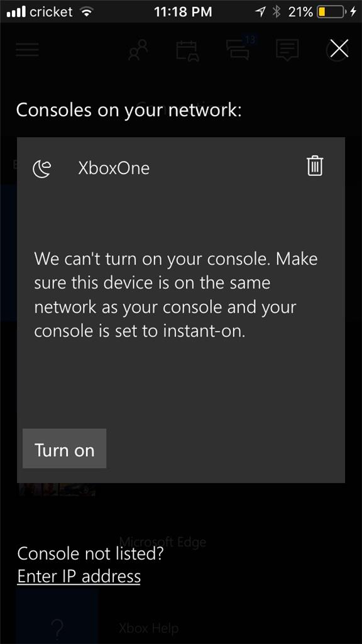The width and height of the screenshot is (362, 644).
Task: Delete the XboxOne console with trash icon
Action: coord(315,166)
